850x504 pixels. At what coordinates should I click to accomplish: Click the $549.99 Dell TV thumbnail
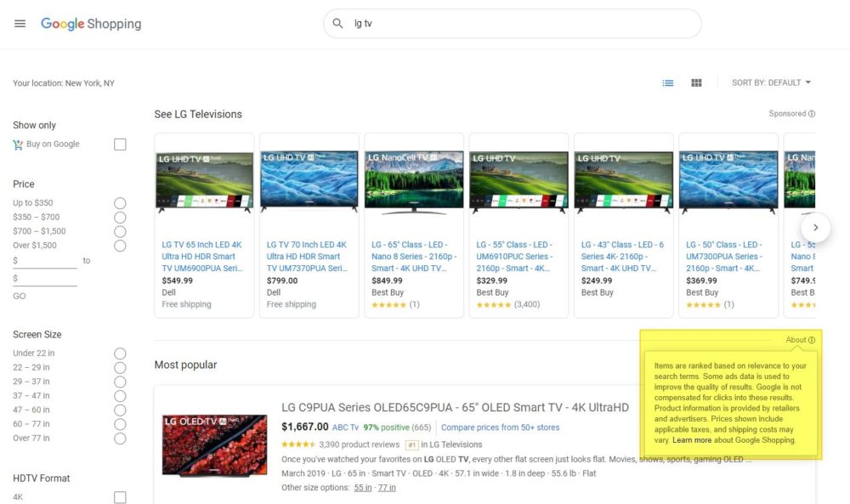point(204,182)
